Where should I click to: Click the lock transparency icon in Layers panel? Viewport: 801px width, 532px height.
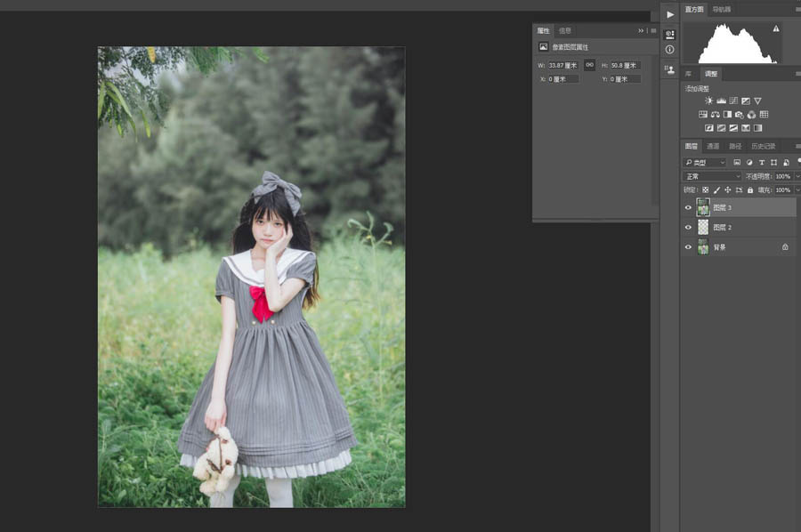coord(706,189)
